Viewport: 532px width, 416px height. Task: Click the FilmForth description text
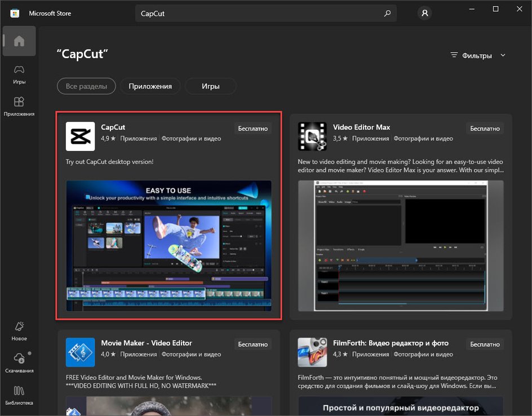pos(398,382)
